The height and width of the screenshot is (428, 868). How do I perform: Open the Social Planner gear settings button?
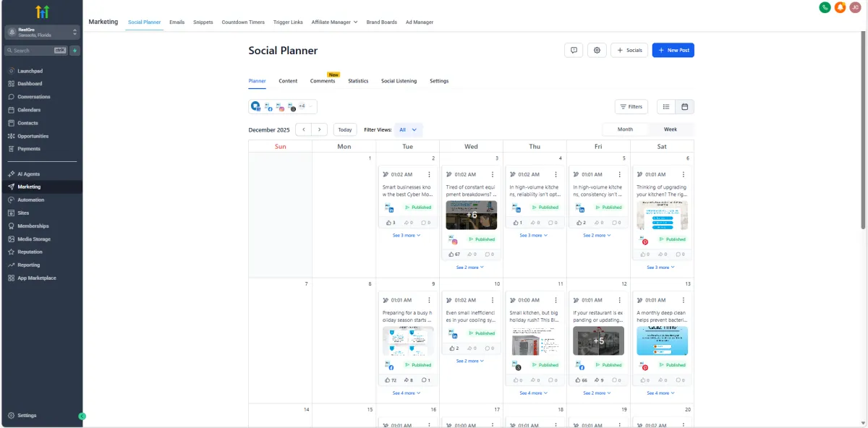(x=597, y=50)
